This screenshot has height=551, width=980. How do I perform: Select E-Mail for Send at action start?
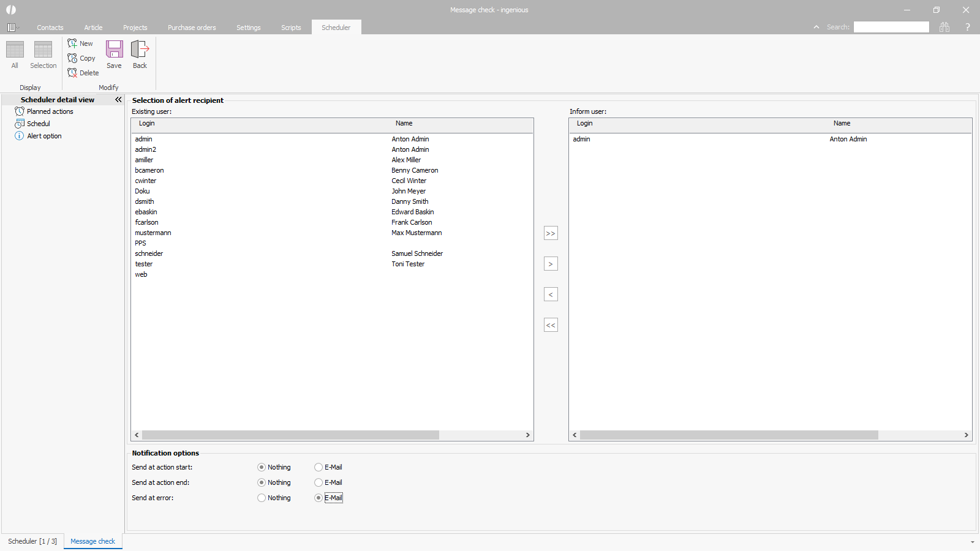tap(318, 467)
